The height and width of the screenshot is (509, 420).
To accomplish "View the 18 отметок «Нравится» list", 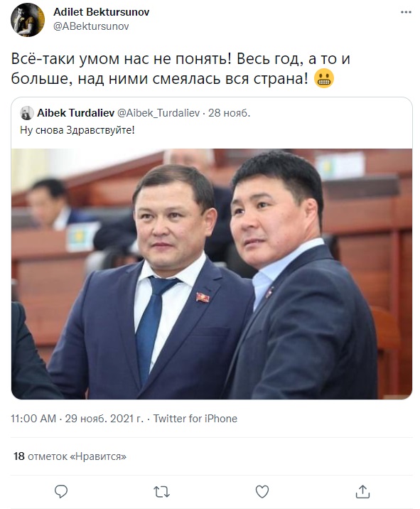I will point(70,456).
